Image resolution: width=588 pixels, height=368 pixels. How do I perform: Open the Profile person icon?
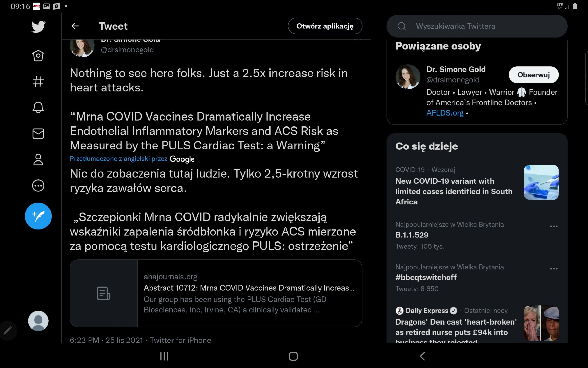click(38, 159)
